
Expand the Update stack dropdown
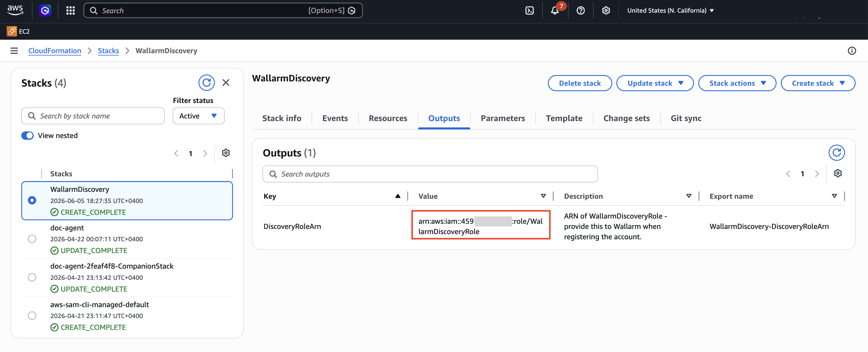655,83
